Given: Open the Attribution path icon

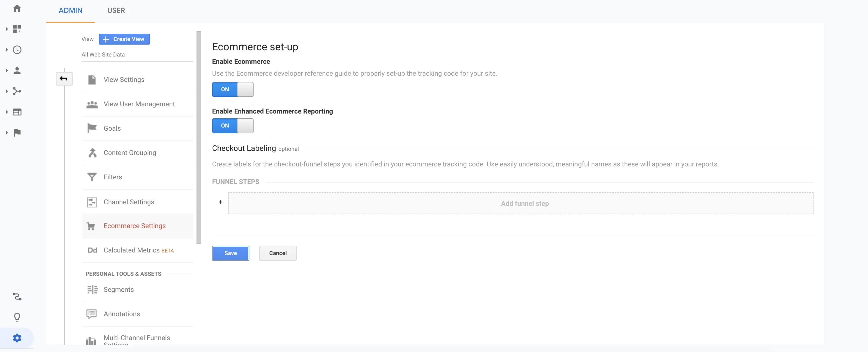Looking at the screenshot, I should click(17, 297).
